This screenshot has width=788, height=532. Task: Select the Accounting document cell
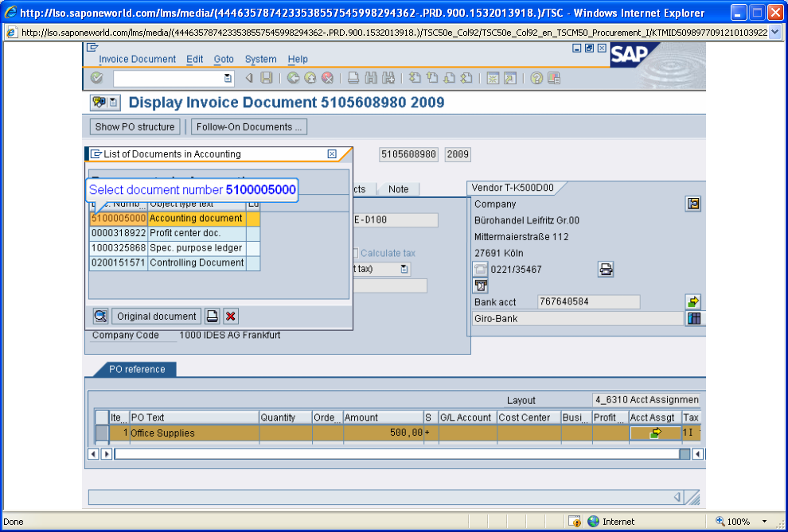(197, 219)
